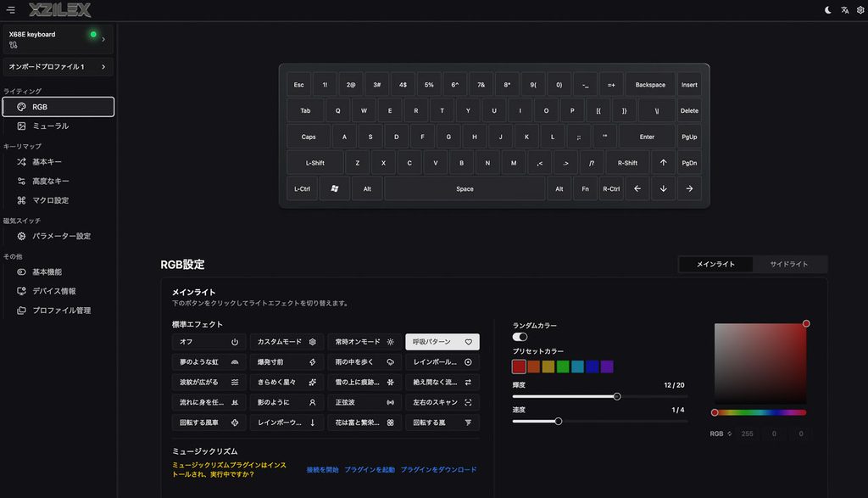The image size is (868, 498).
Task: Pick the orange preset color swatch
Action: (x=534, y=367)
